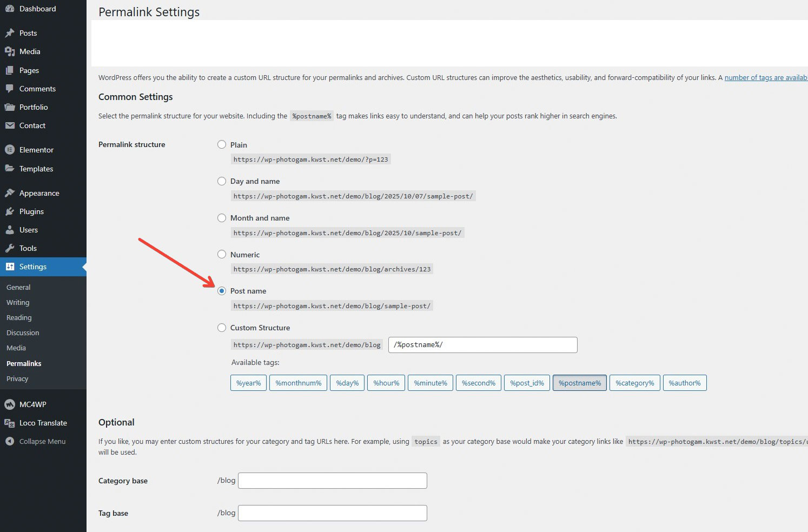Choose the Month and name radio option

coord(222,218)
